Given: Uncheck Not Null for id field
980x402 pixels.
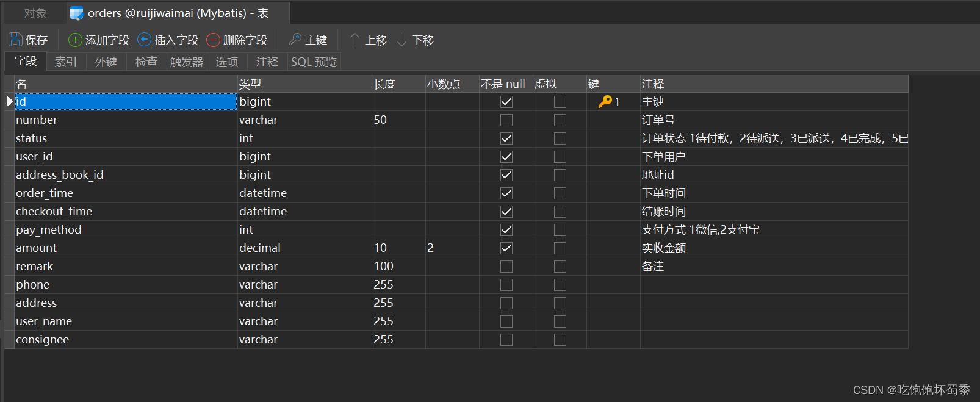Looking at the screenshot, I should [506, 102].
